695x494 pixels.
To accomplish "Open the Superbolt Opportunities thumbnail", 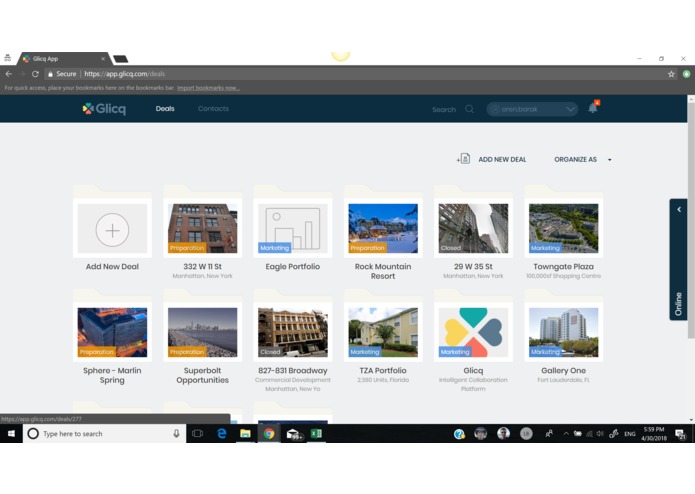I will 203,332.
